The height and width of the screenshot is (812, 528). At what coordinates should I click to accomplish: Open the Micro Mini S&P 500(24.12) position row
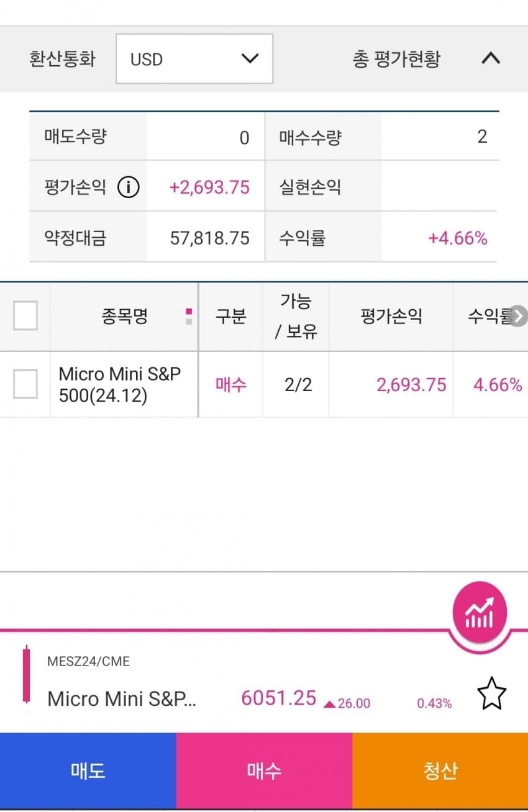tap(264, 385)
